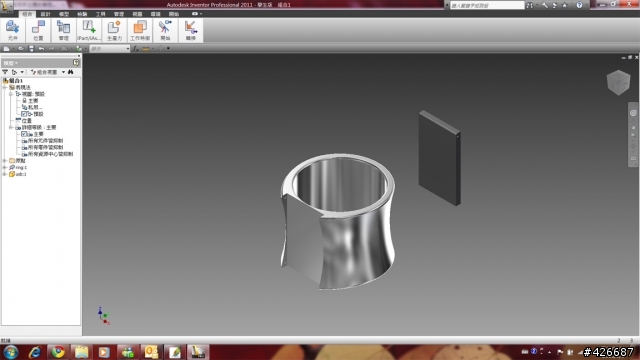This screenshot has width=640, height=360.
Task: Expand the usb:1 component node
Action: pos(5,174)
